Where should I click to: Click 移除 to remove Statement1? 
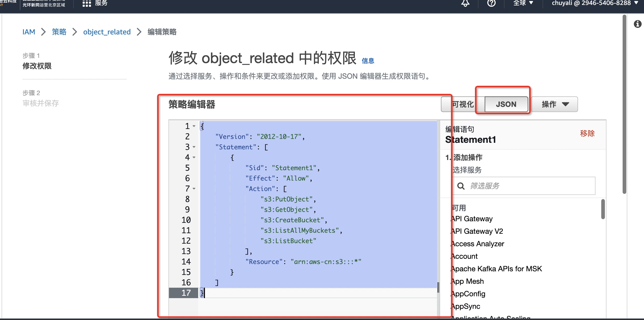587,133
